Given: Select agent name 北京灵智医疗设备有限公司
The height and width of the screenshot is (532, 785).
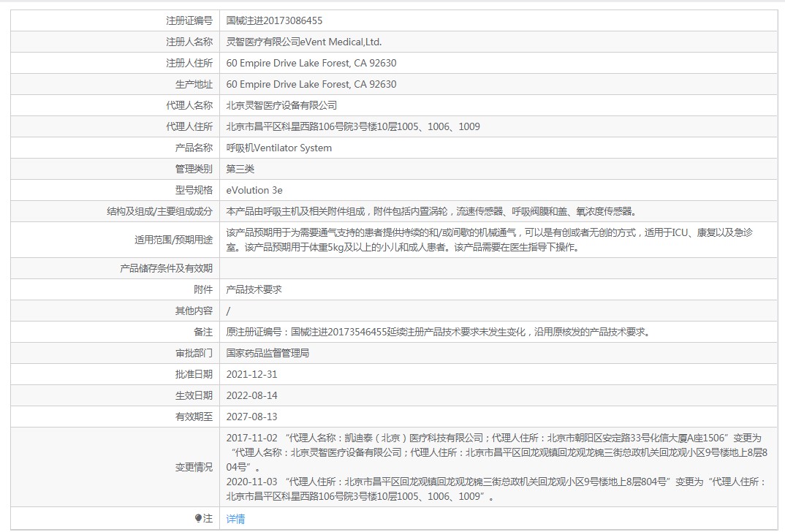Looking at the screenshot, I should point(281,105).
